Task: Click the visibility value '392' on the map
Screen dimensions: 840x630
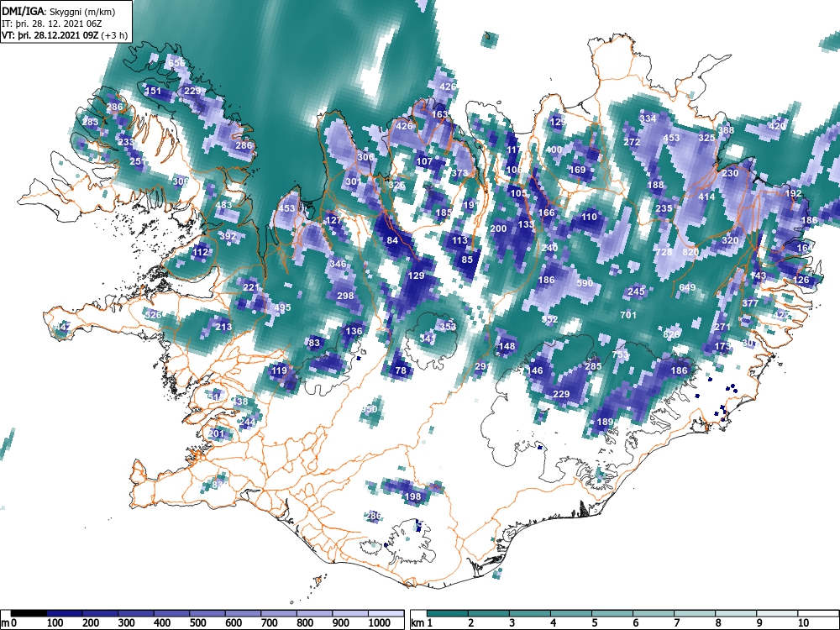Action: [x=228, y=236]
